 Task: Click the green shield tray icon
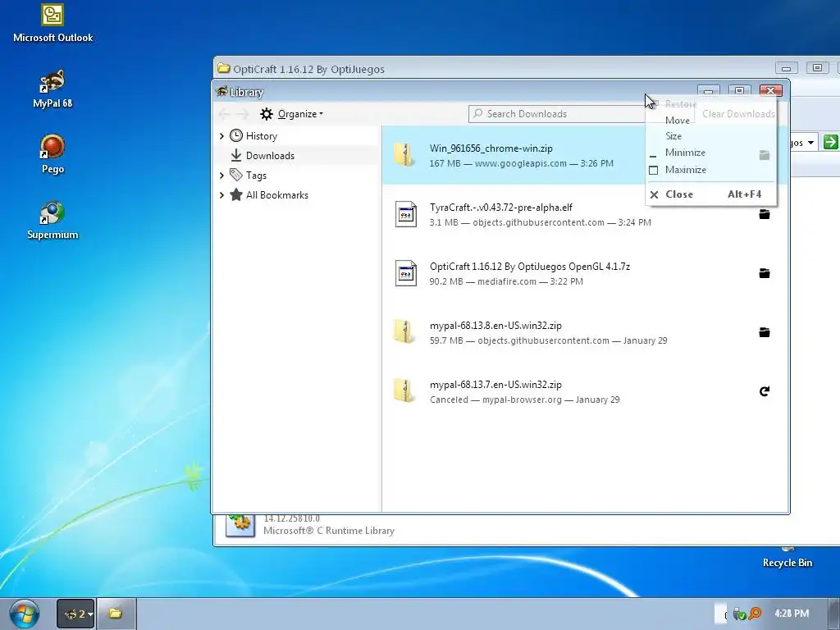740,614
